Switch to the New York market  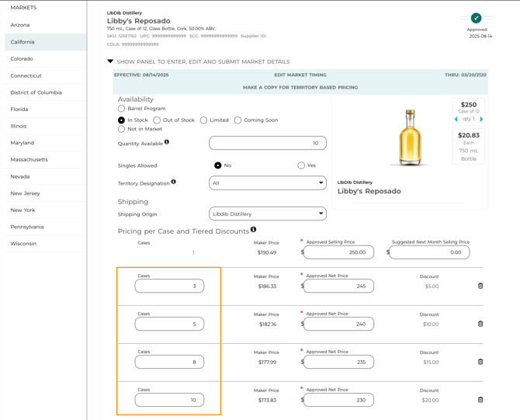[23, 210]
